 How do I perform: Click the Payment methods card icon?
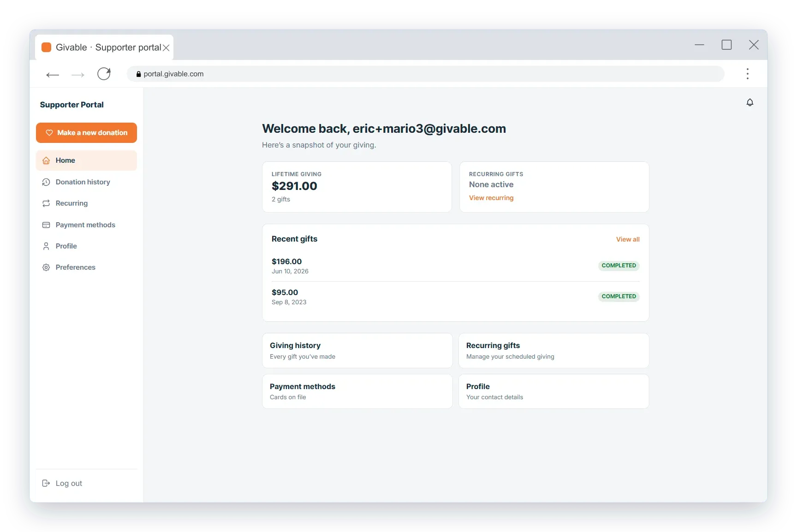(46, 225)
